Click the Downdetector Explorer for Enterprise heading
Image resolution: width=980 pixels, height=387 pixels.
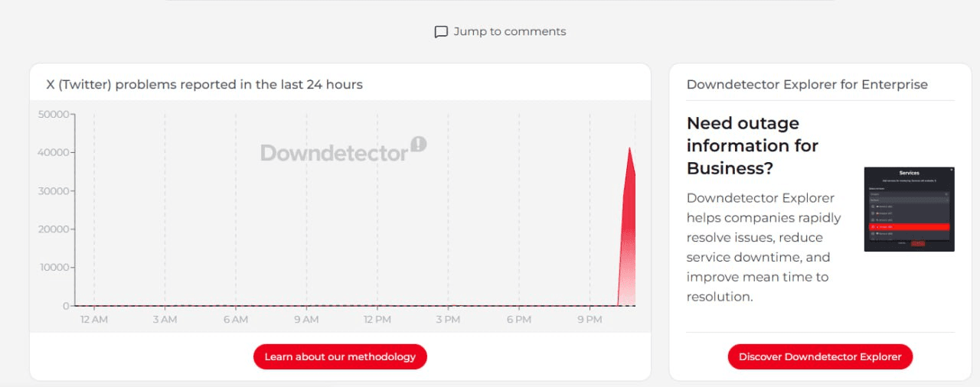[807, 84]
